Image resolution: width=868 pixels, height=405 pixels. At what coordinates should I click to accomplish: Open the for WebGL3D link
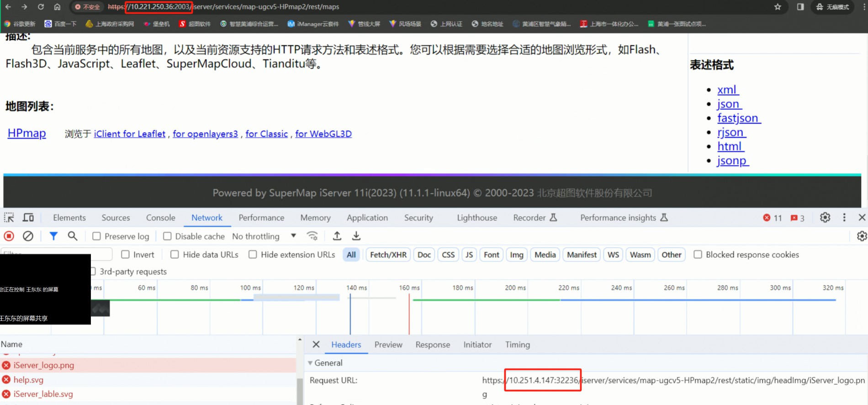pos(323,134)
